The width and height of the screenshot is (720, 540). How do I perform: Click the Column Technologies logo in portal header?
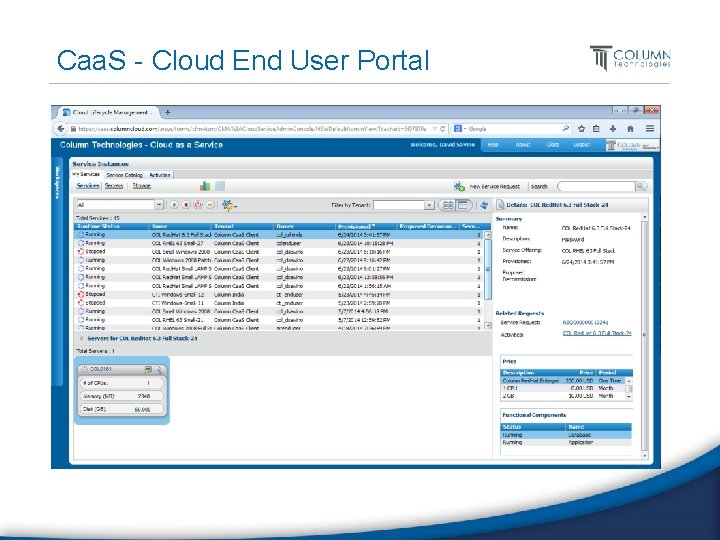coord(632,145)
